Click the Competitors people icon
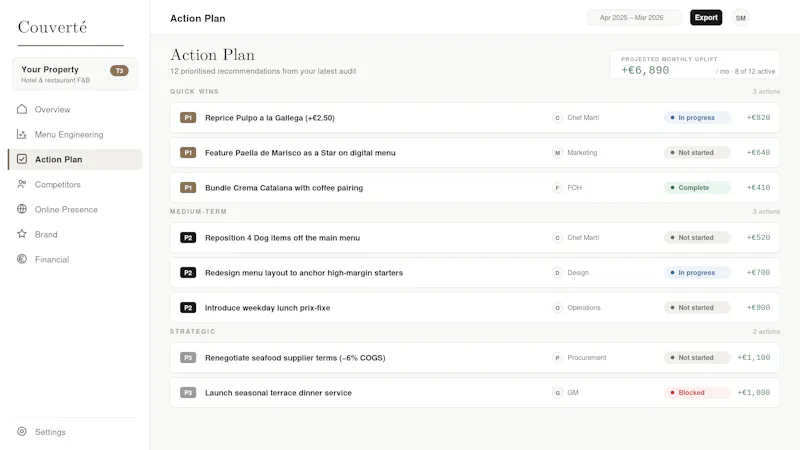 (22, 184)
